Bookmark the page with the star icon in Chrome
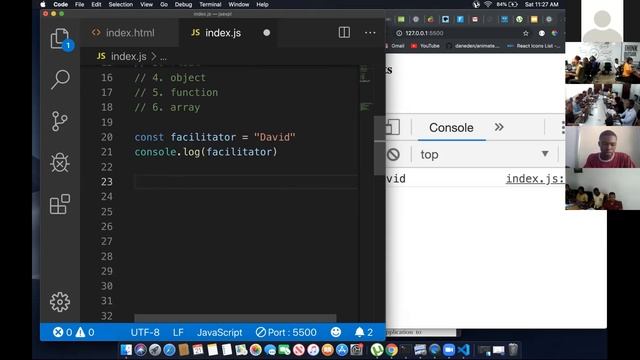The height and width of the screenshot is (360, 640). (526, 33)
